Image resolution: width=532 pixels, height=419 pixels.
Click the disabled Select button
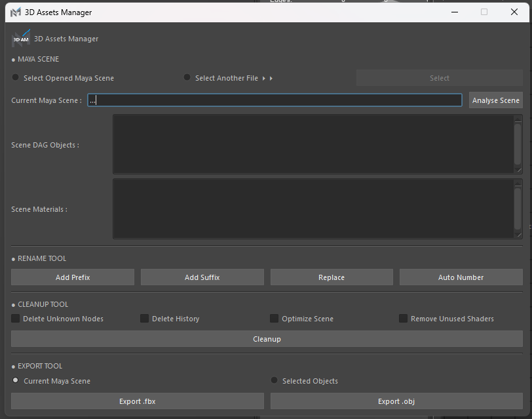coord(440,78)
